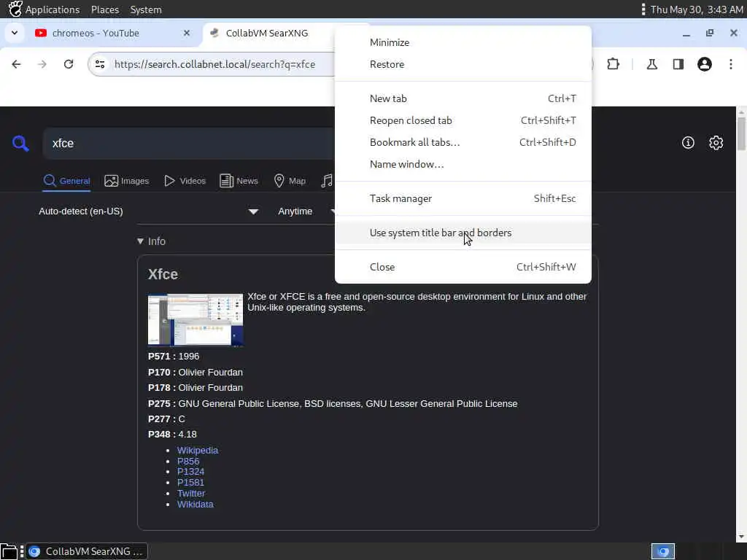The width and height of the screenshot is (747, 560).
Task: Click the Xfce infobox heading
Action: 163,274
